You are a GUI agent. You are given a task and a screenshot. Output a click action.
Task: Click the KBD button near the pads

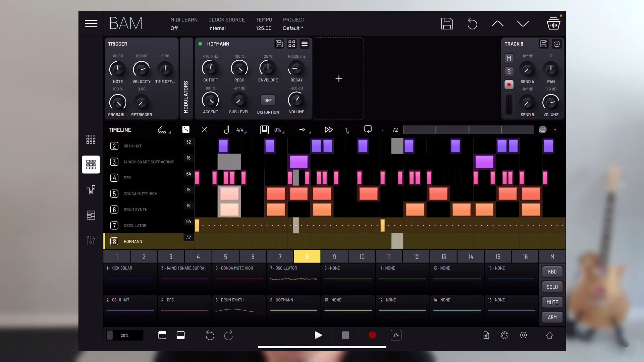[552, 271]
